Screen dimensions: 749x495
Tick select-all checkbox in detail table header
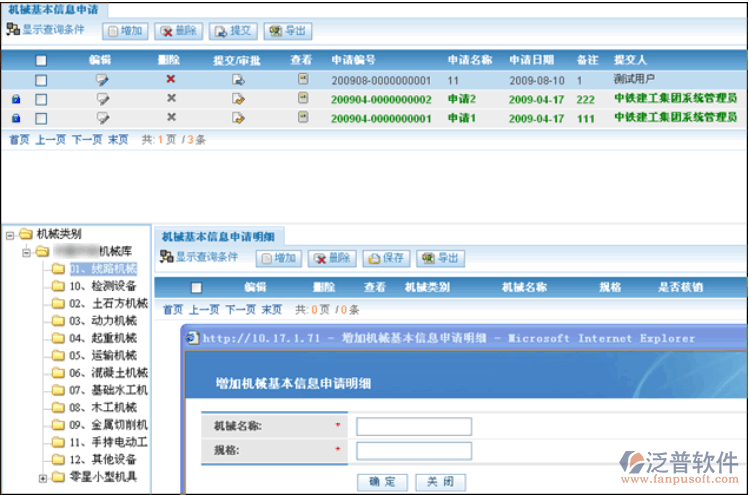coord(196,288)
